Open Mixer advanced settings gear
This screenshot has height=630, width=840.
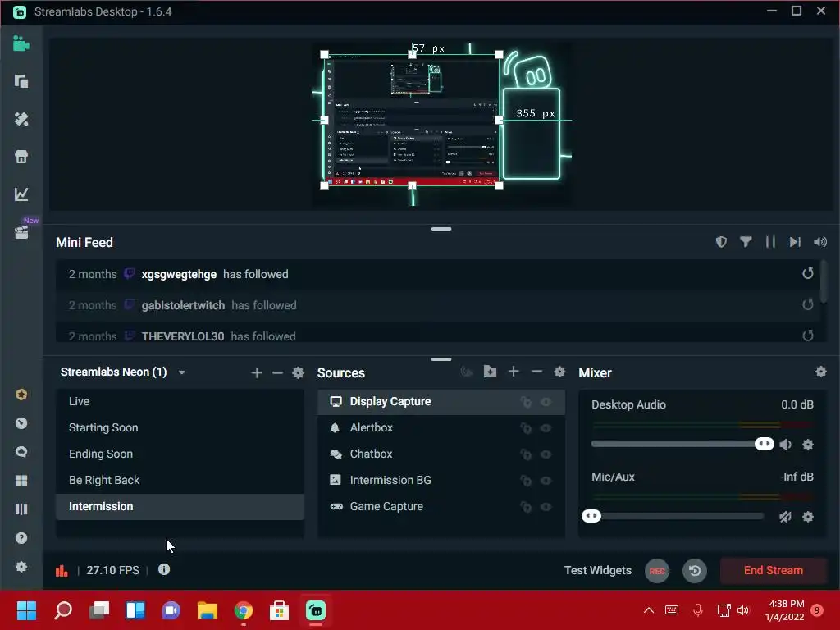coord(820,372)
